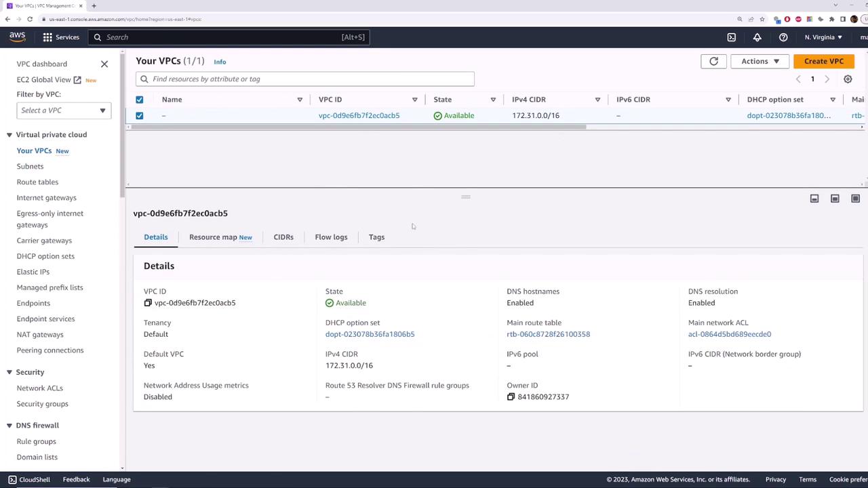The height and width of the screenshot is (488, 868).
Task: Switch to the CIDRs tab
Action: point(283,237)
